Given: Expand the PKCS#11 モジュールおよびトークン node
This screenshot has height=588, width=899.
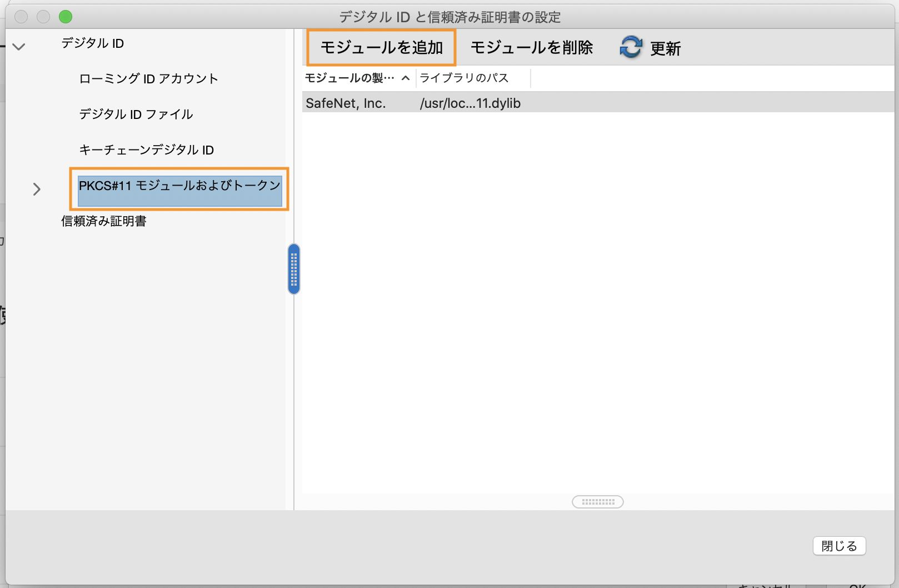Looking at the screenshot, I should click(37, 190).
